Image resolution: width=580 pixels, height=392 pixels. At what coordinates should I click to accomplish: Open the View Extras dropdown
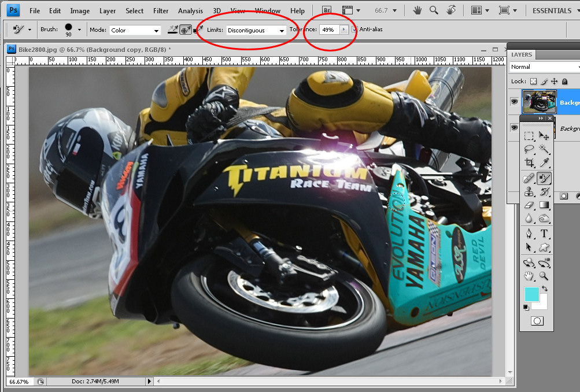351,10
